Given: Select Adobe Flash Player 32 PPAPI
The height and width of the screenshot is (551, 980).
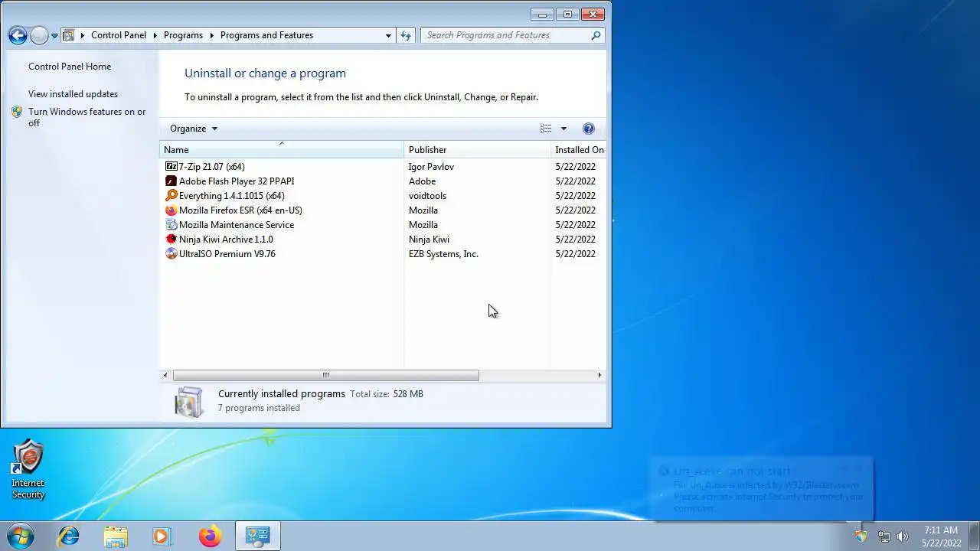Looking at the screenshot, I should coord(383,181).
